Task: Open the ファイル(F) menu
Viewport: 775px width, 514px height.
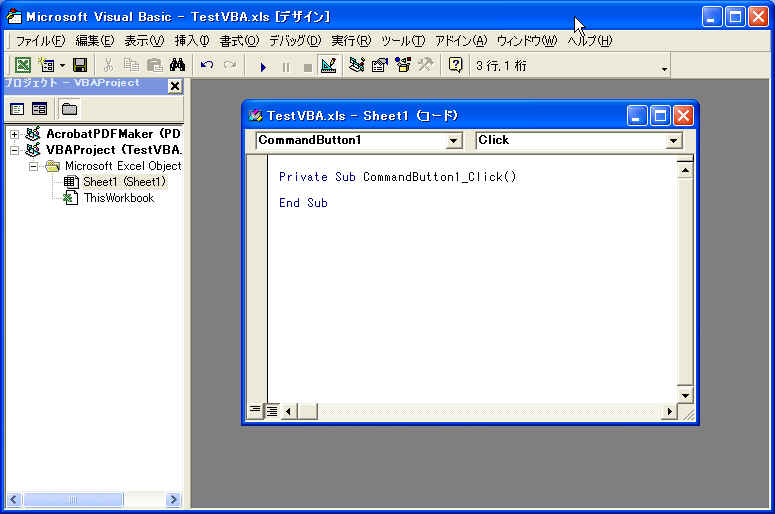Action: pos(40,41)
